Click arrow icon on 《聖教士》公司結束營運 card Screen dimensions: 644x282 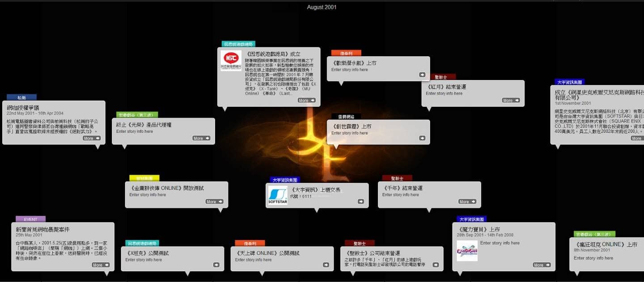[436, 265]
